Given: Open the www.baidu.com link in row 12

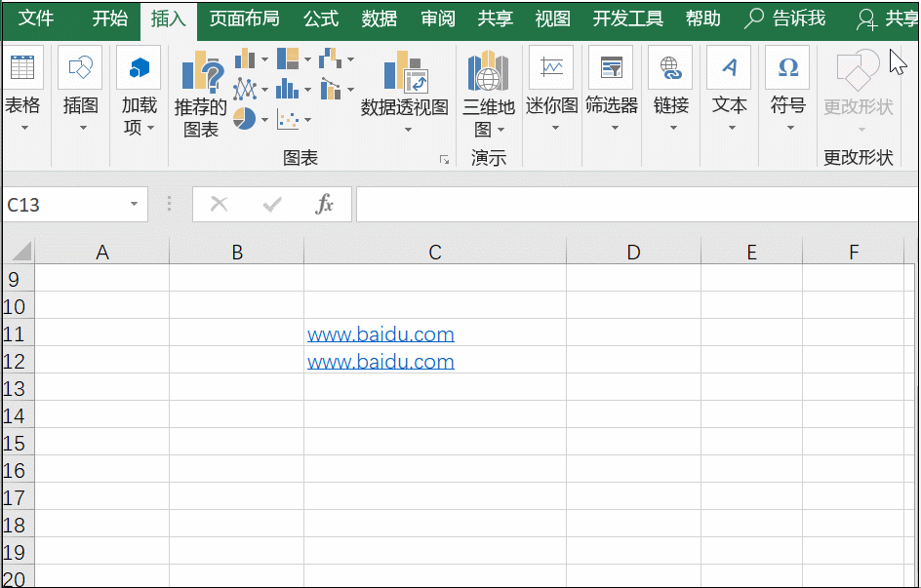Looking at the screenshot, I should (x=380, y=362).
